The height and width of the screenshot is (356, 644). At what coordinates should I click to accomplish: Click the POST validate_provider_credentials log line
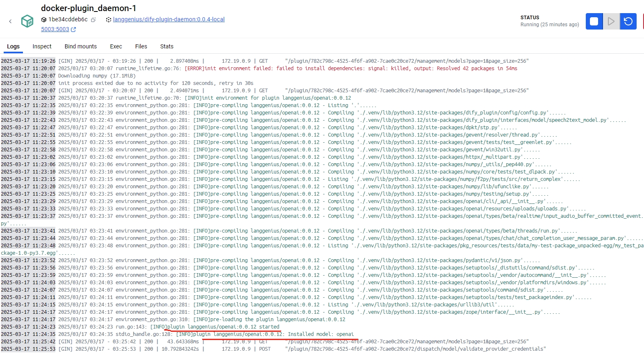click(273, 349)
